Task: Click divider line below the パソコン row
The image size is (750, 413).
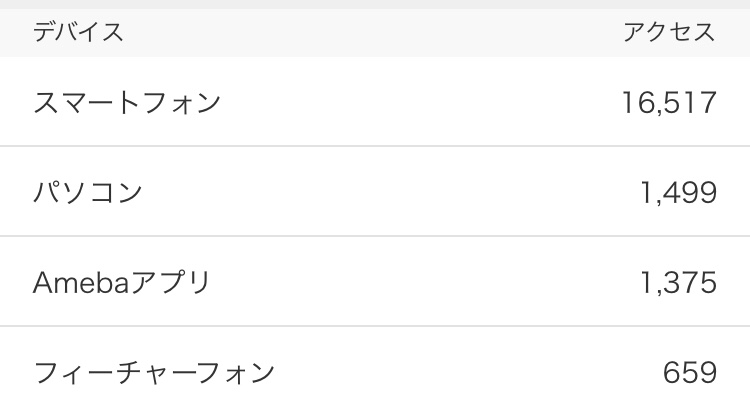Action: 375,236
